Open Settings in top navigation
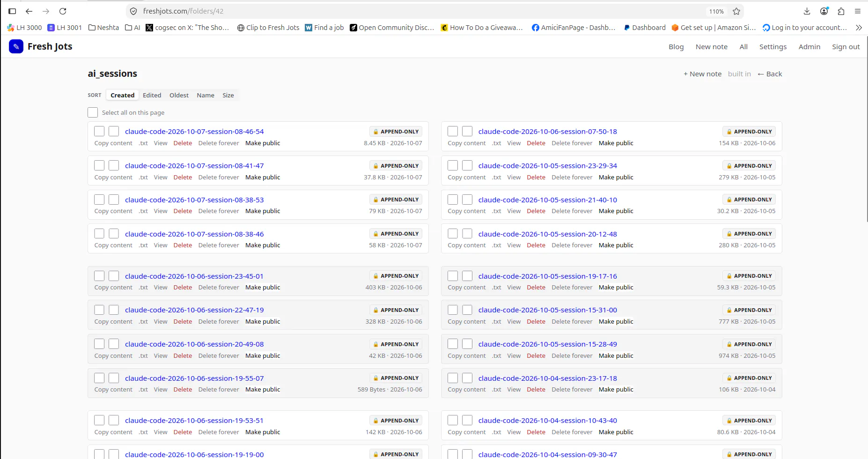This screenshot has width=868, height=459. [773, 47]
